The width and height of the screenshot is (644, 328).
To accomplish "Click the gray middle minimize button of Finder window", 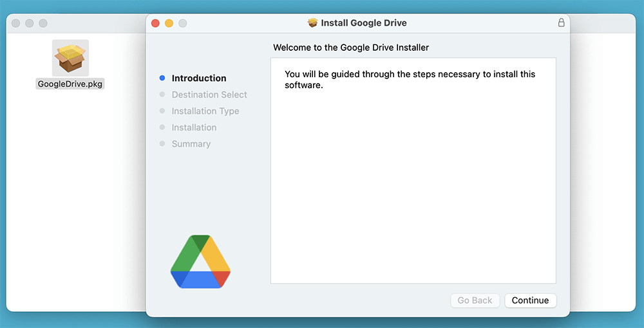I will pyautogui.click(x=29, y=23).
